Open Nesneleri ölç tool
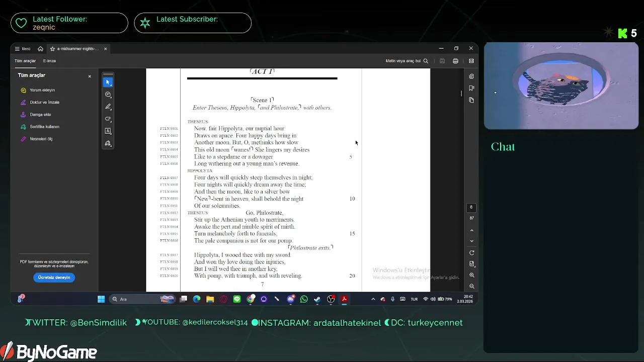 pos(37,139)
